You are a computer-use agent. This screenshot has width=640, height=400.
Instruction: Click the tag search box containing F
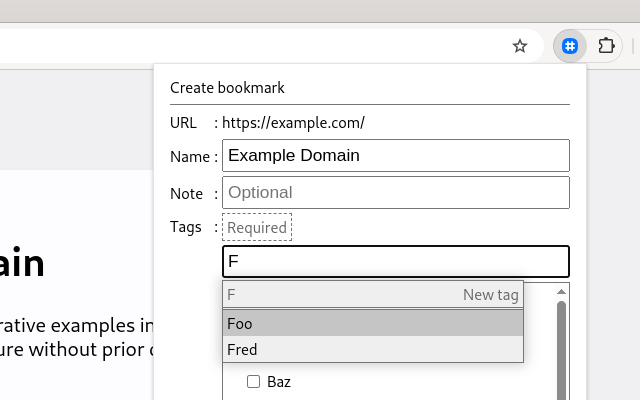point(395,261)
